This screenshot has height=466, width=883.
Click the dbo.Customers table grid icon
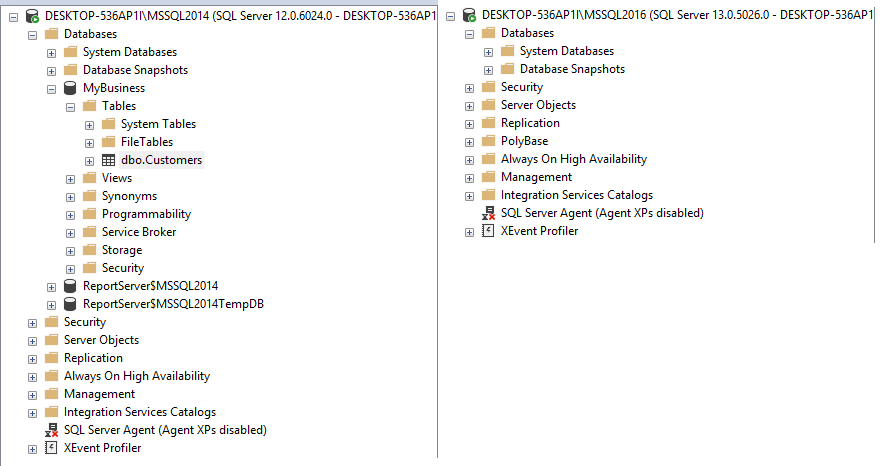pos(108,160)
